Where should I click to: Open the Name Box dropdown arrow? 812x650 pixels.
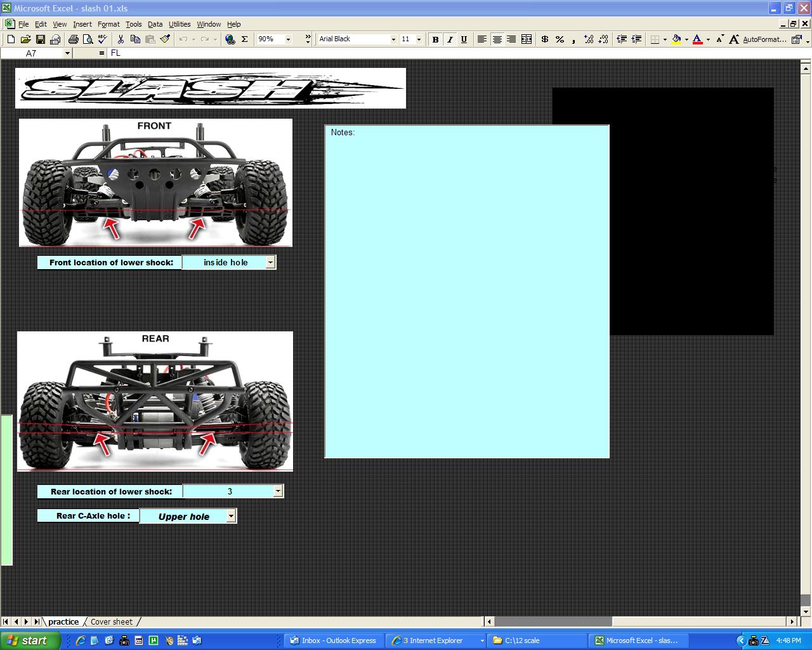pyautogui.click(x=67, y=53)
